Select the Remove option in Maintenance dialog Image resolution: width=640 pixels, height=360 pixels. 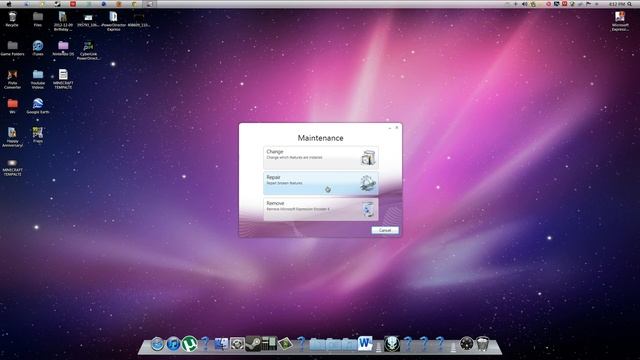pyautogui.click(x=321, y=209)
